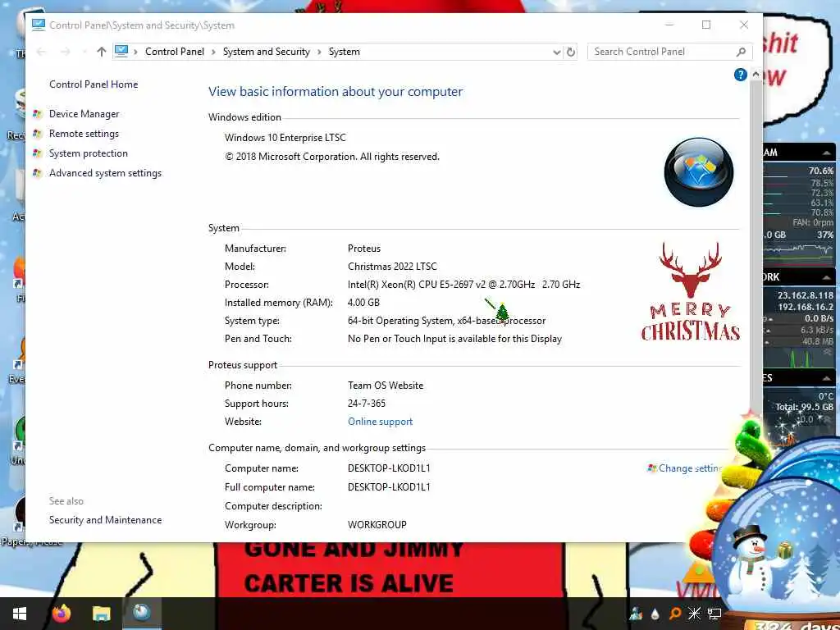Open System protection link
This screenshot has width=840, height=630.
coord(89,153)
